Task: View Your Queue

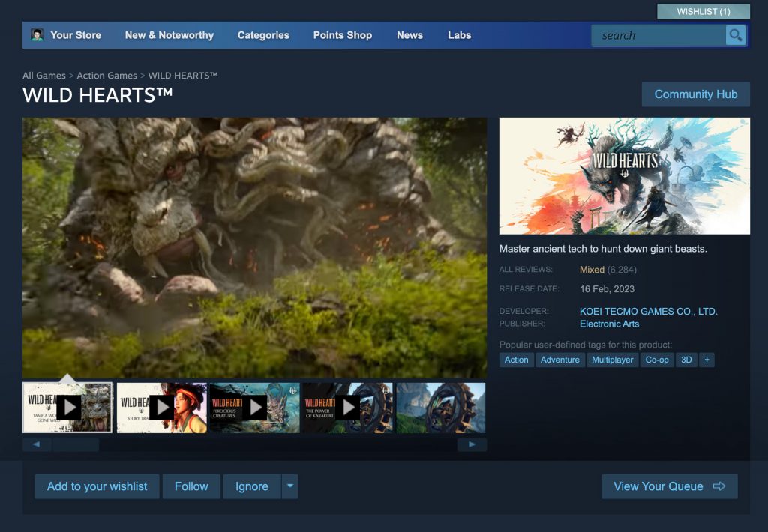Action: [x=670, y=486]
